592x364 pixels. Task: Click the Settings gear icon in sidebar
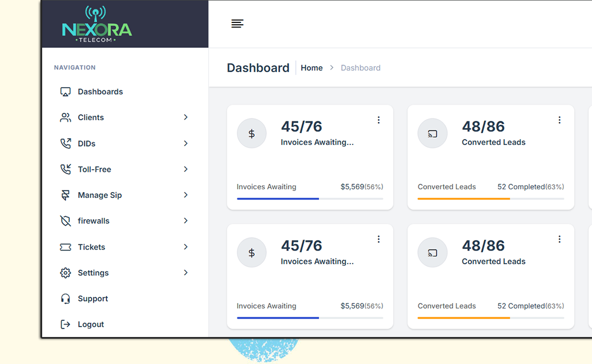66,272
